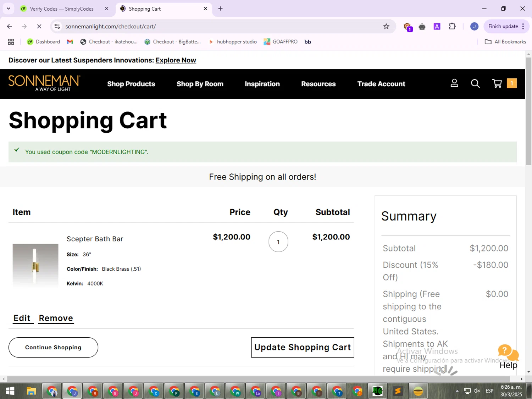Open the Shop By Room menu

click(200, 84)
